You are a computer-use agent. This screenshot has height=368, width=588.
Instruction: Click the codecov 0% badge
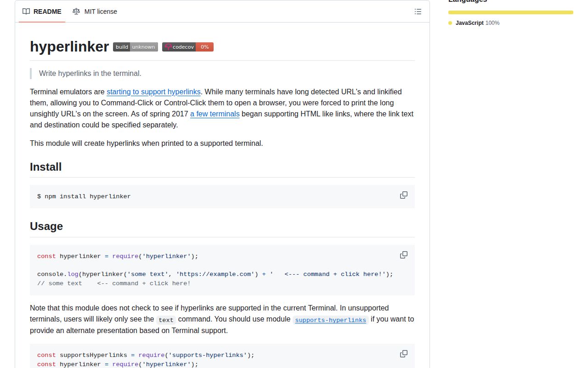[188, 47]
